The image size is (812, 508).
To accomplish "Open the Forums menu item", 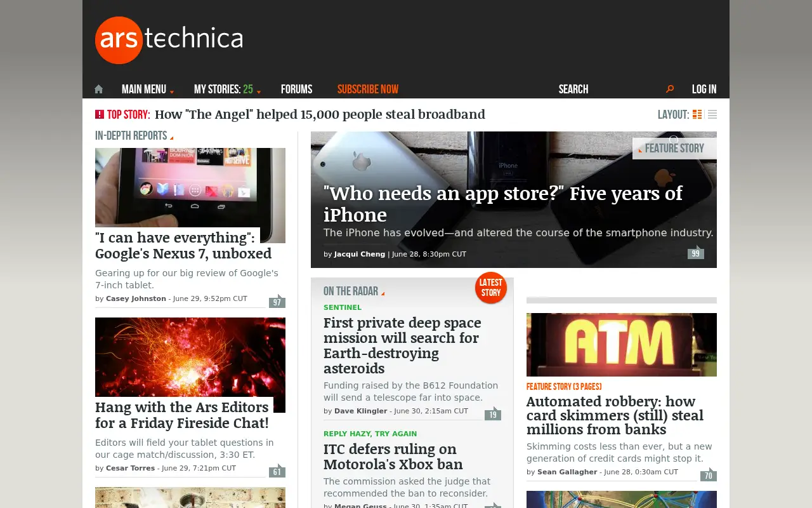I will (297, 89).
